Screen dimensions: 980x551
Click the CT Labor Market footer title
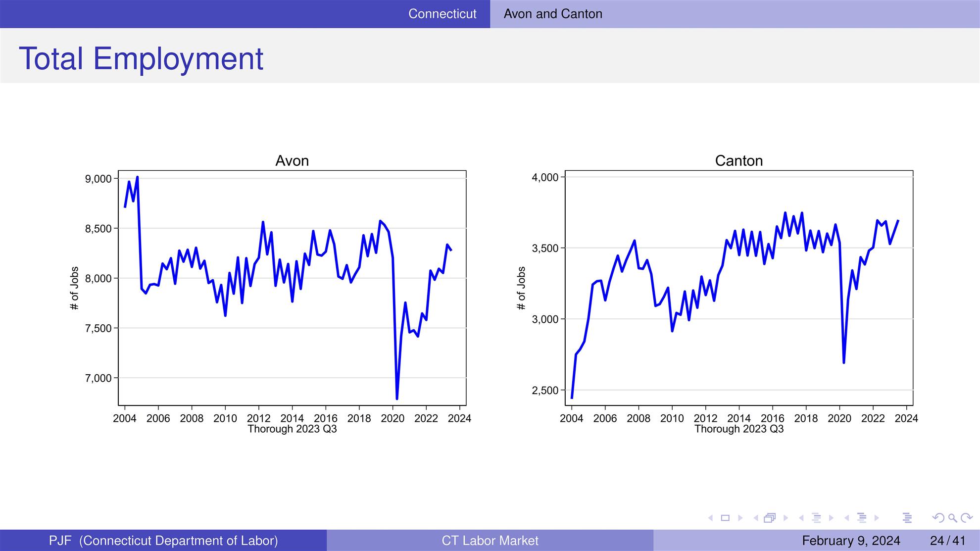(x=490, y=541)
